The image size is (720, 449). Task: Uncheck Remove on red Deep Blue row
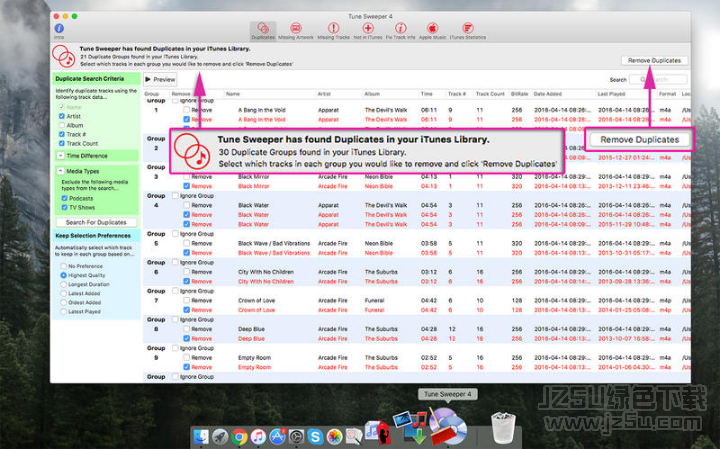(186, 338)
